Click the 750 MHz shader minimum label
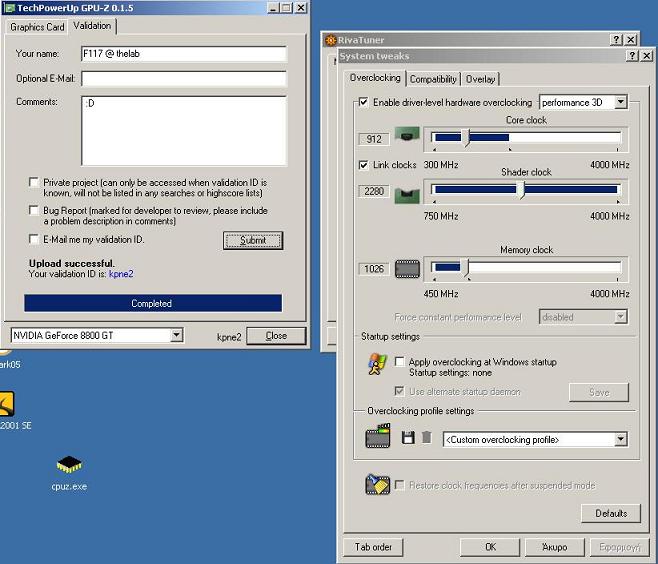658x564 pixels. 441,216
